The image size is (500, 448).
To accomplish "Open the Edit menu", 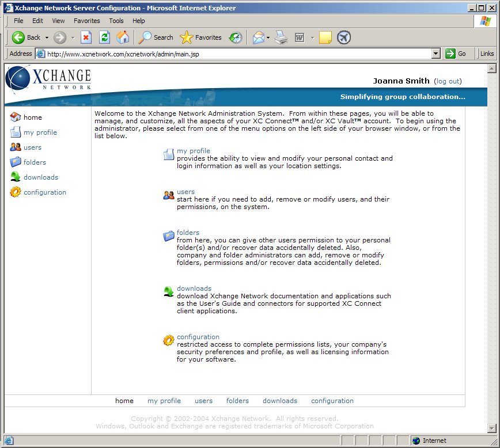I will click(37, 21).
